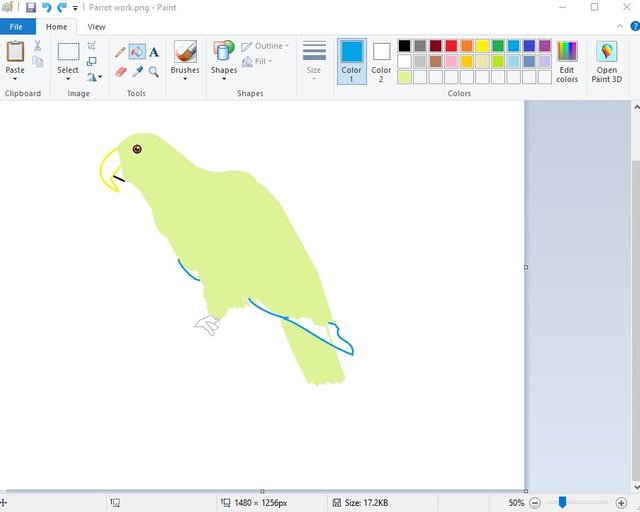Switch to the View tab
The width and height of the screenshot is (640, 512).
(96, 27)
